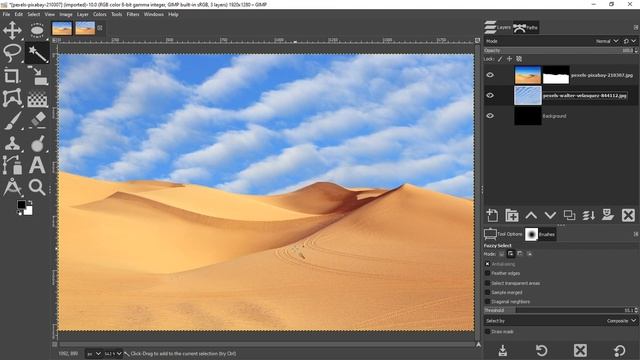Open the status bar zoom dropdown
This screenshot has height=360, width=640.
tap(113, 353)
